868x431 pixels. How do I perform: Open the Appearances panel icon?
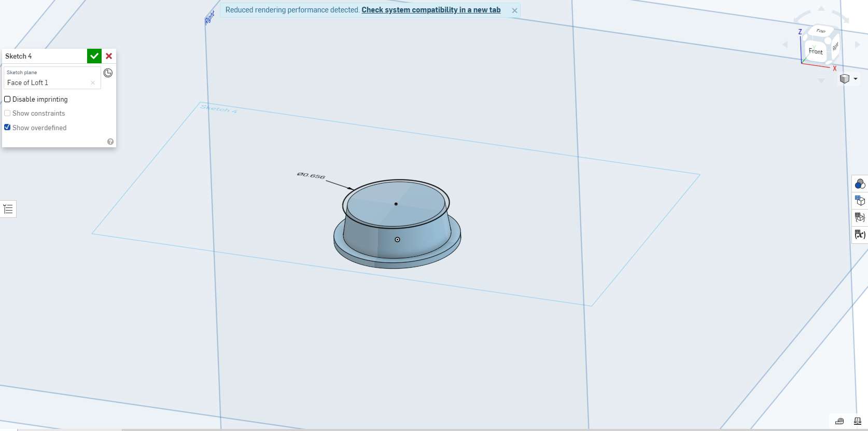[860, 184]
